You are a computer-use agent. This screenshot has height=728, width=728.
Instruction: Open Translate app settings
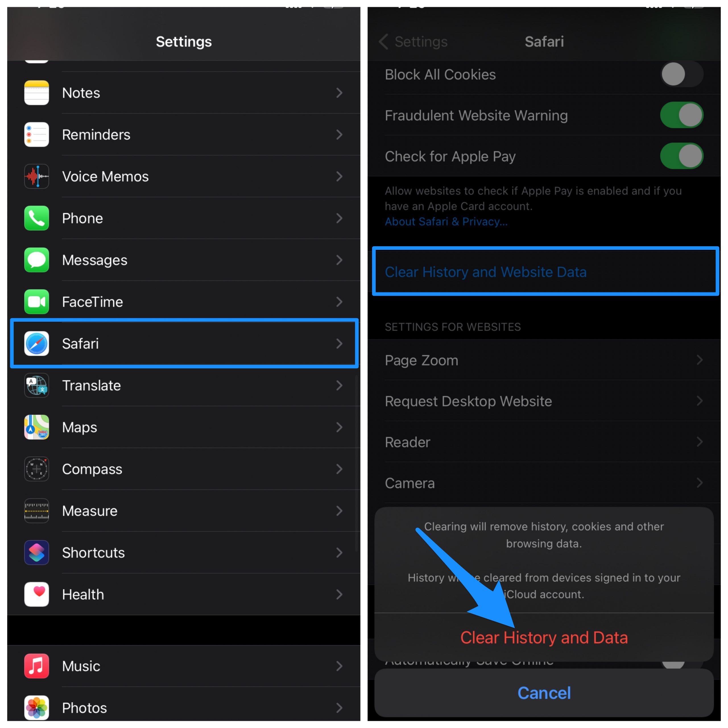coord(182,385)
